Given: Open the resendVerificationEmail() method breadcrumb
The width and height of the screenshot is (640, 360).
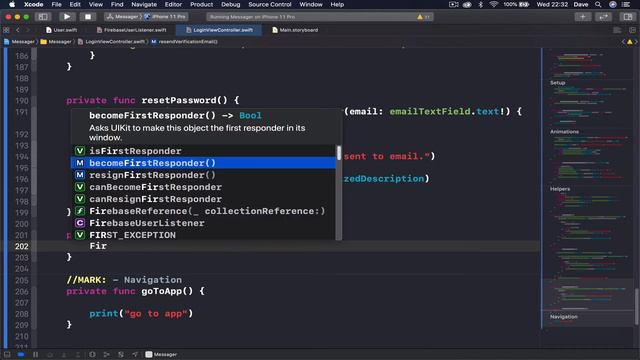Looking at the screenshot, I should click(x=184, y=42).
